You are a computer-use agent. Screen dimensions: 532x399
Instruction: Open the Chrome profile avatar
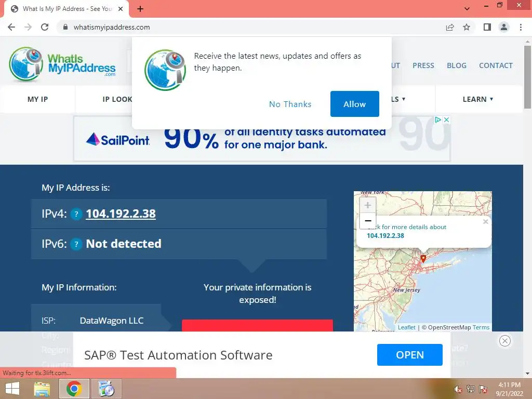[504, 27]
